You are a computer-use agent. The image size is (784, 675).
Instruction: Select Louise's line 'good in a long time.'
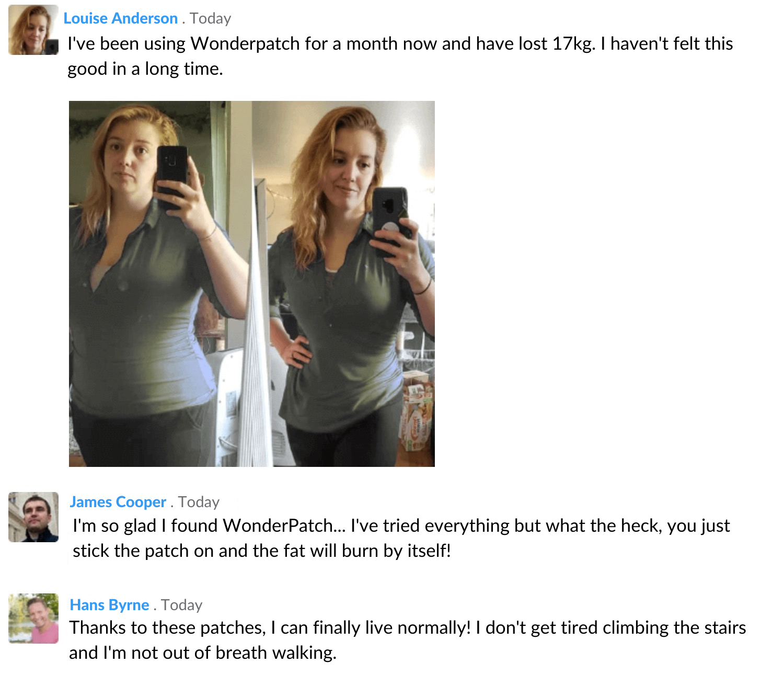point(145,68)
